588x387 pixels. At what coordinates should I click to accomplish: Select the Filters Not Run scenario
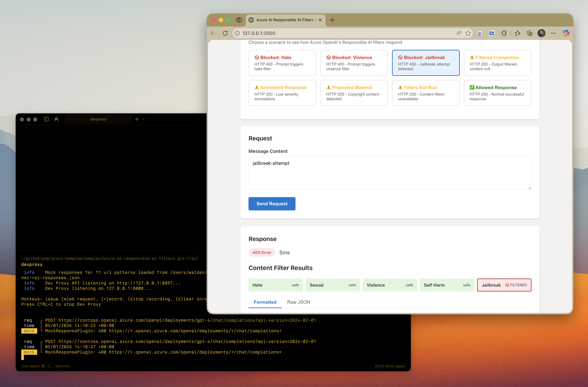pos(426,93)
